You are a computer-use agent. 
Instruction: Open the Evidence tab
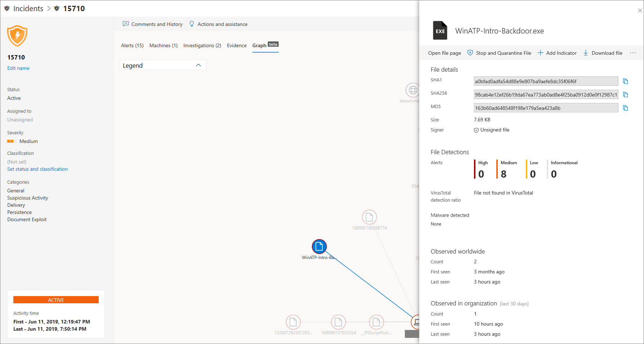coord(237,45)
